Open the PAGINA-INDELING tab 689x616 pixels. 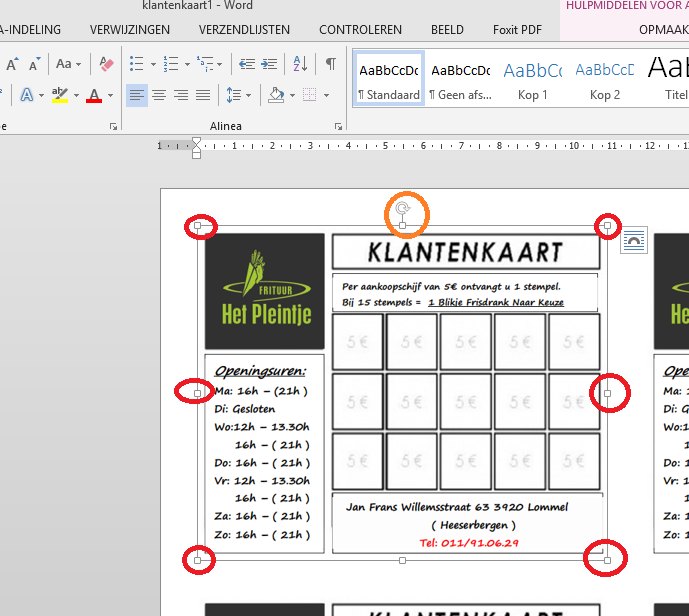30,30
